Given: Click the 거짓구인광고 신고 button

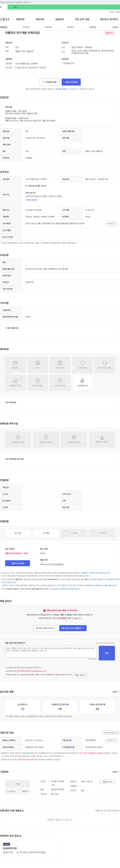Looking at the screenshot, I should pos(111,733).
